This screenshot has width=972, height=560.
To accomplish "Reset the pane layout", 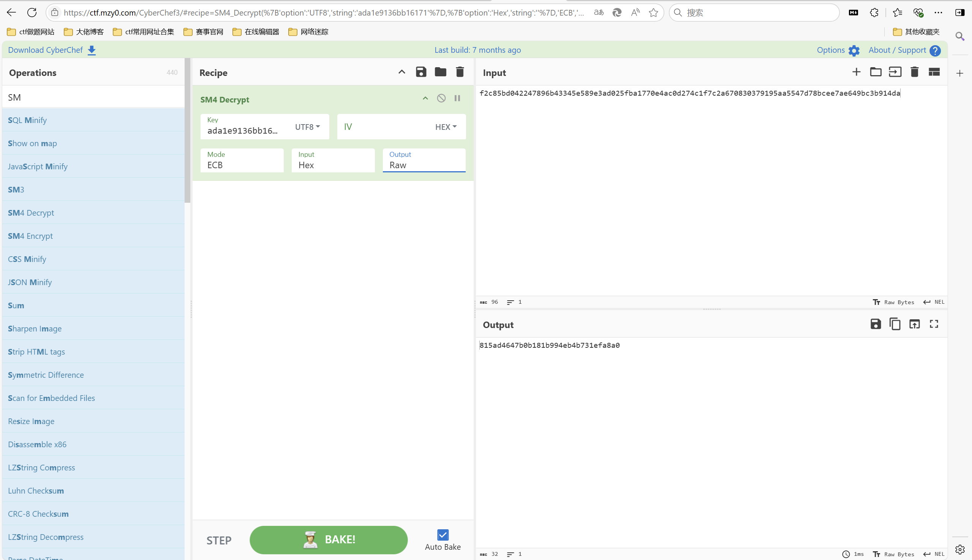I will (934, 72).
